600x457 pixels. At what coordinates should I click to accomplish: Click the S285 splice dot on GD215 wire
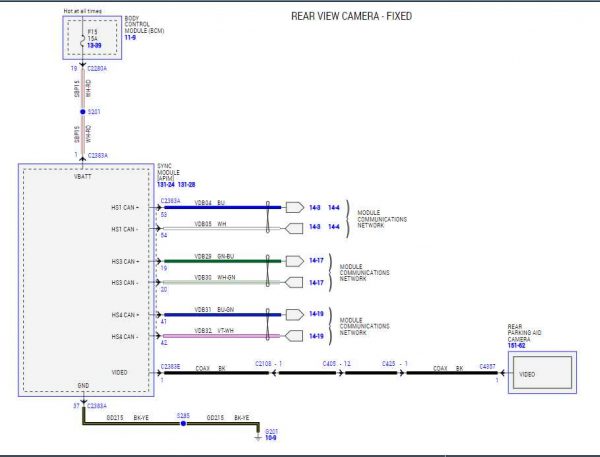click(x=183, y=423)
